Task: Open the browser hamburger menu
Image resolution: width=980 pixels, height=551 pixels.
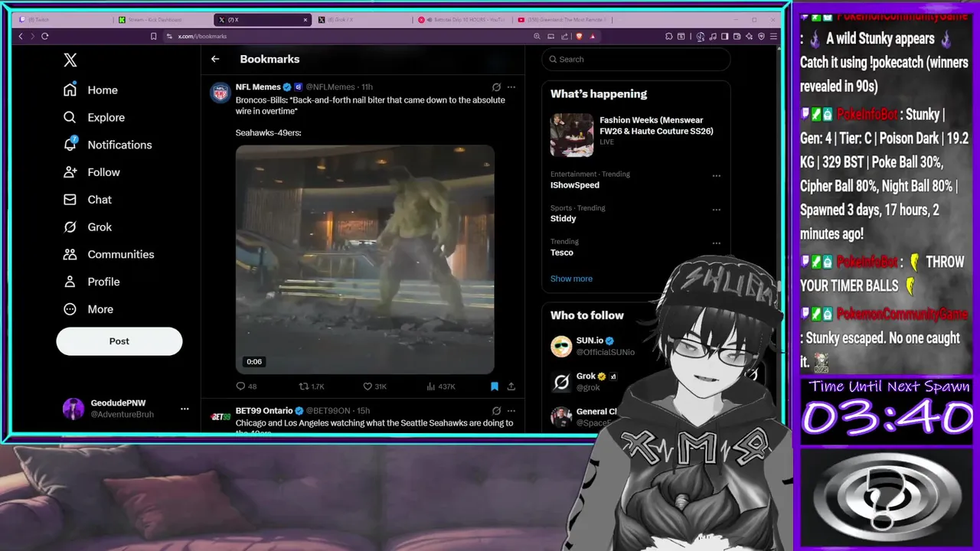Action: (773, 36)
